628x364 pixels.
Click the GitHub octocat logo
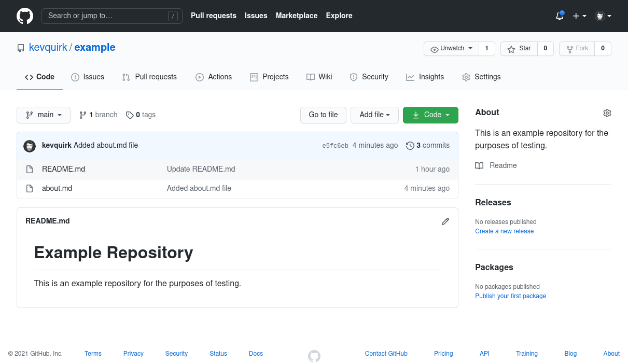24,16
